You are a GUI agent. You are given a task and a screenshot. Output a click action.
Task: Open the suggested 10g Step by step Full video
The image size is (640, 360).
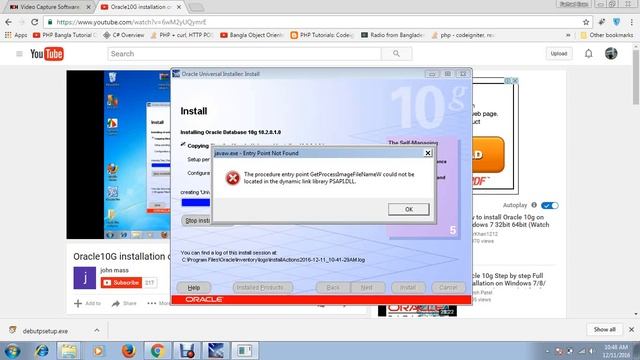point(509,279)
